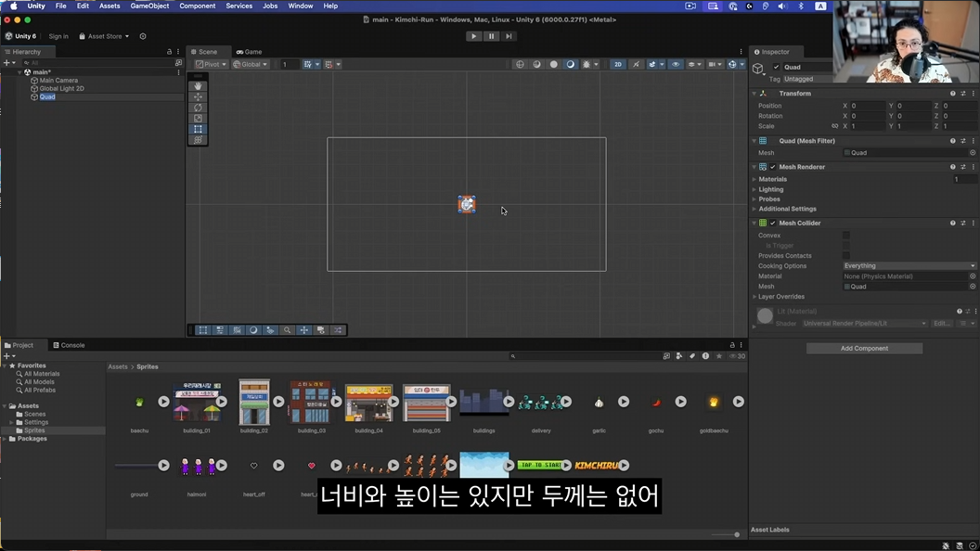The image size is (980, 551).
Task: Enable Provides Contacts checkbox
Action: pyautogui.click(x=846, y=255)
